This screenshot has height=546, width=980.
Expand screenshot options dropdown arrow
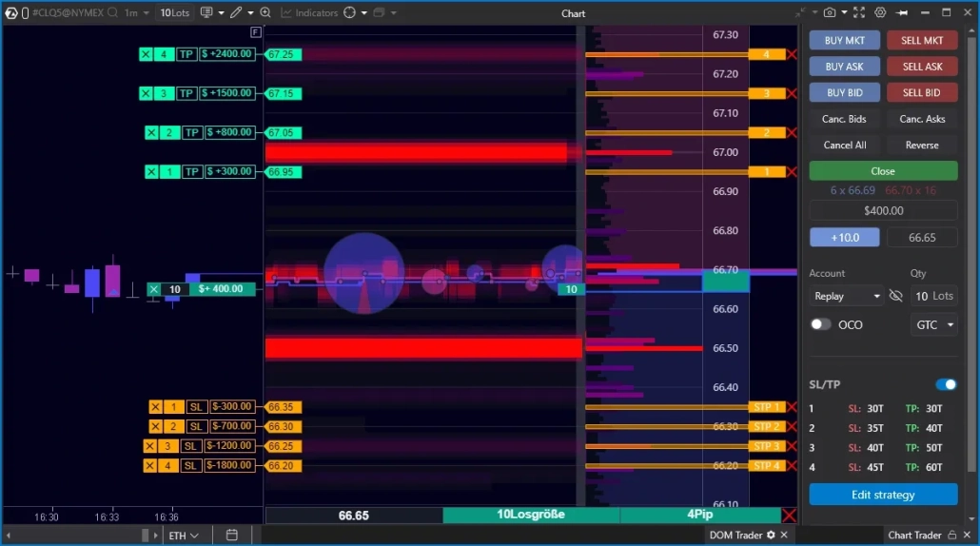click(844, 12)
